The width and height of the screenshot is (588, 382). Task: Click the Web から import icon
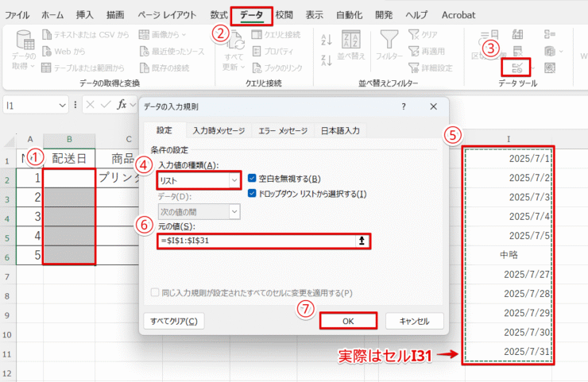coord(47,52)
